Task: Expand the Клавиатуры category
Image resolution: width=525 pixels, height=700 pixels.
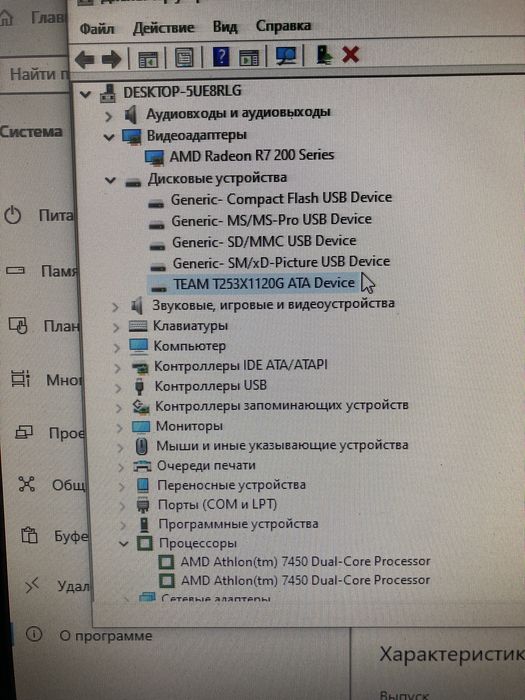Action: coord(116,327)
